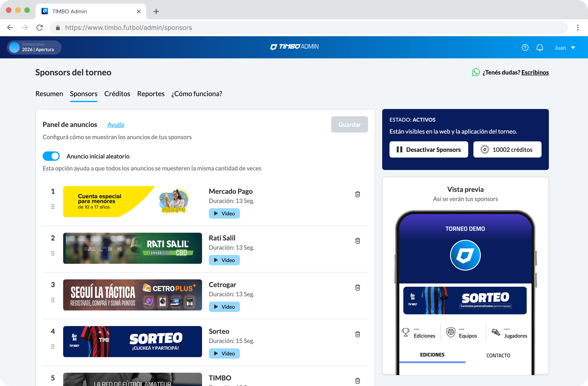Delete the TIMBO sponsor
Viewport: 588px width, 386px height.
tap(357, 381)
